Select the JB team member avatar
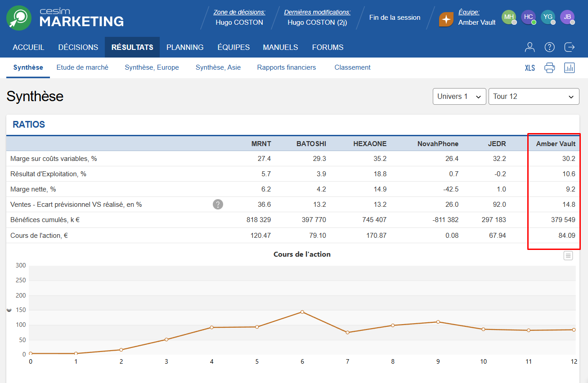The width and height of the screenshot is (588, 383). [x=567, y=17]
